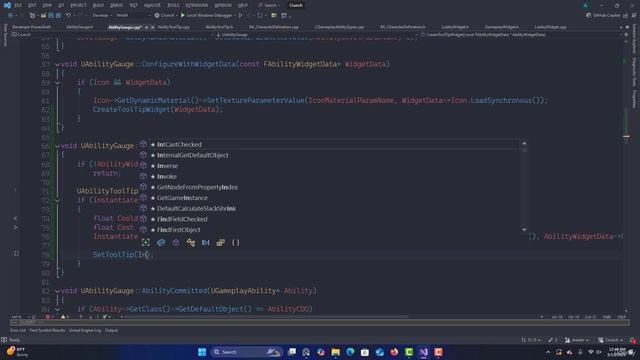The width and height of the screenshot is (640, 360).
Task: Switch to AbilityToolTip.cpp tab
Action: [173, 27]
